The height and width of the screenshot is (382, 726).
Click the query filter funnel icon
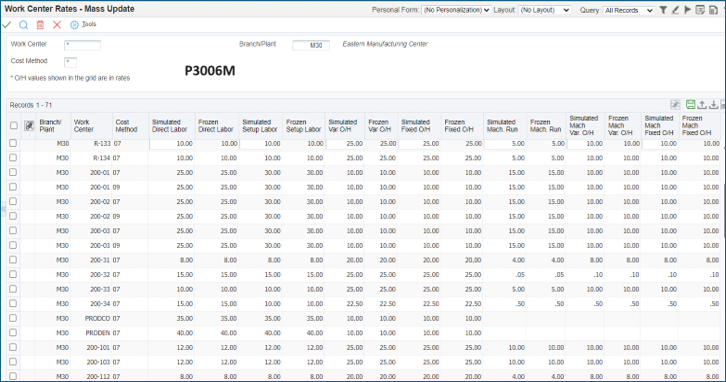663,10
